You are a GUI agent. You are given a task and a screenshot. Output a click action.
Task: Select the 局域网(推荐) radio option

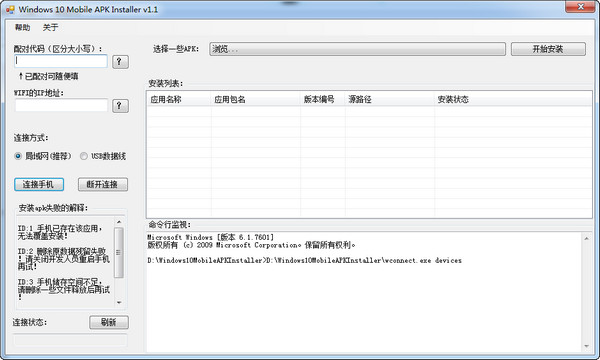click(x=43, y=156)
